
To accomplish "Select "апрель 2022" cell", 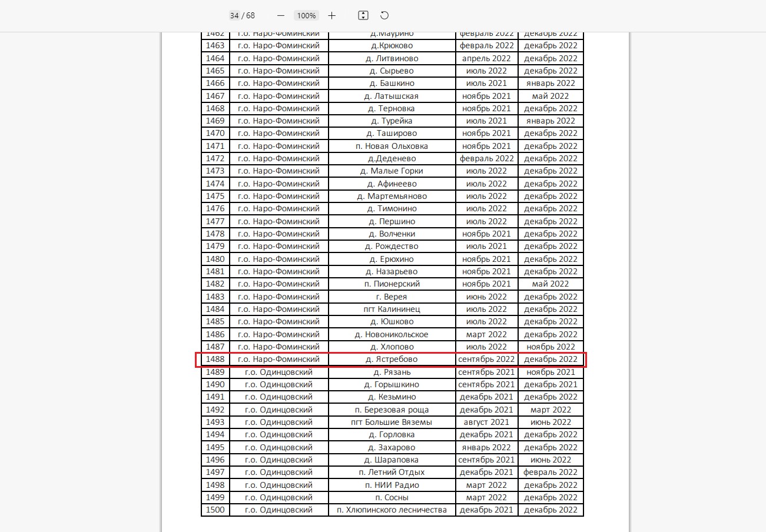I will coord(486,58).
